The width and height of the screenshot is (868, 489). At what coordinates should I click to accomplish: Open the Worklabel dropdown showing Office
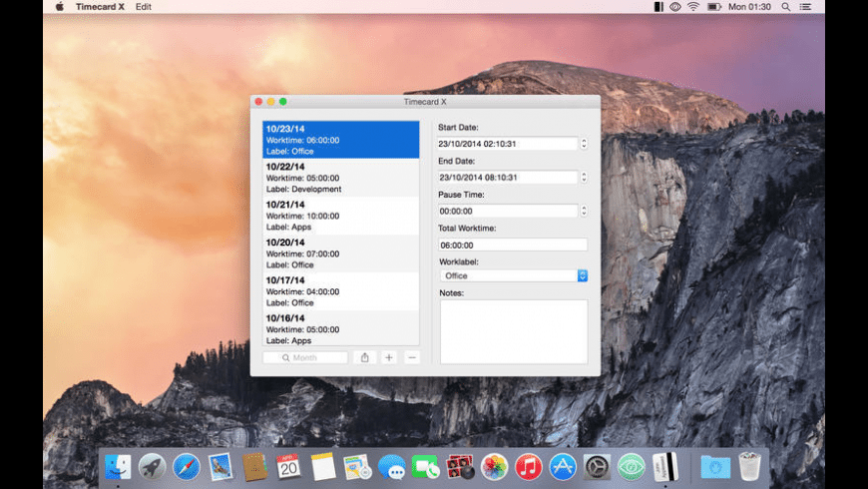pos(513,275)
